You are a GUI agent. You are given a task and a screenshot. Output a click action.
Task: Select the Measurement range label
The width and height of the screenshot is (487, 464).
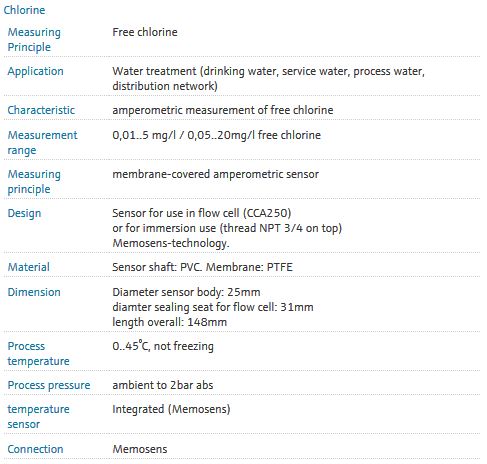click(x=42, y=143)
